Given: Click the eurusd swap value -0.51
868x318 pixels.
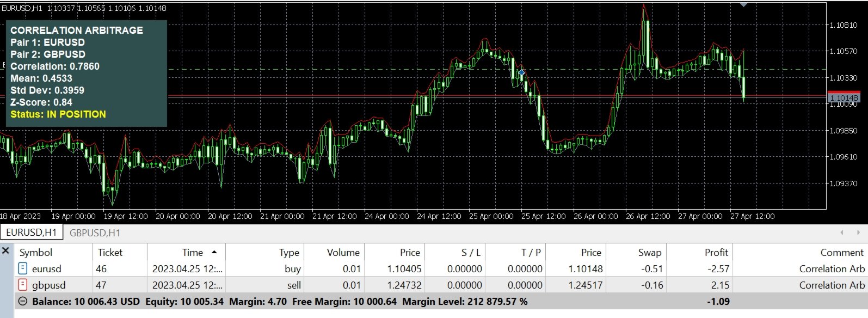Looking at the screenshot, I should [x=652, y=268].
